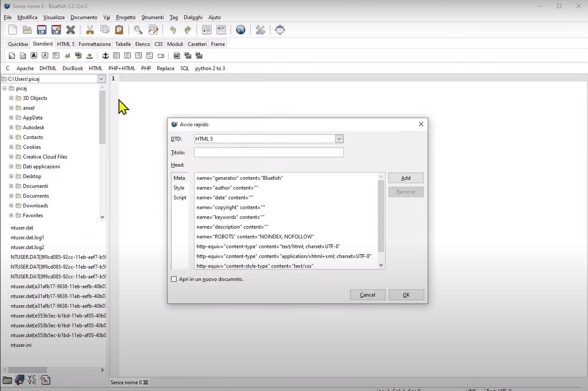Open preferences with the tools icon

tap(260, 30)
